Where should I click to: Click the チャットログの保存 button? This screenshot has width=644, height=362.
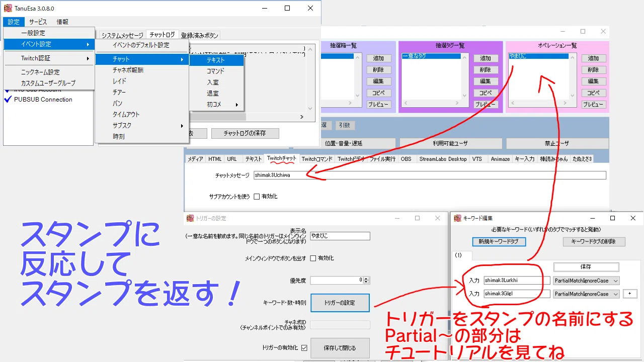point(245,133)
